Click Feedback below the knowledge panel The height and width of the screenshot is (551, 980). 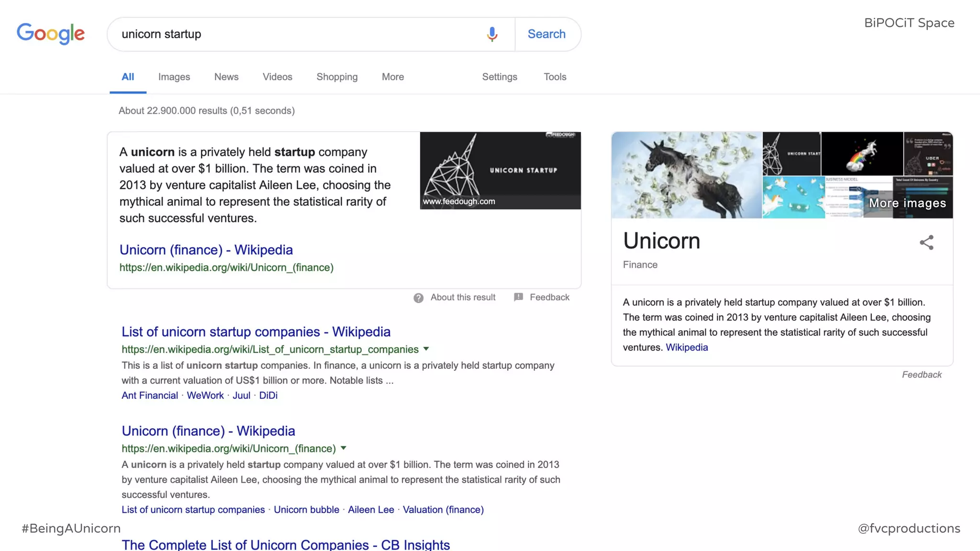[x=922, y=375]
